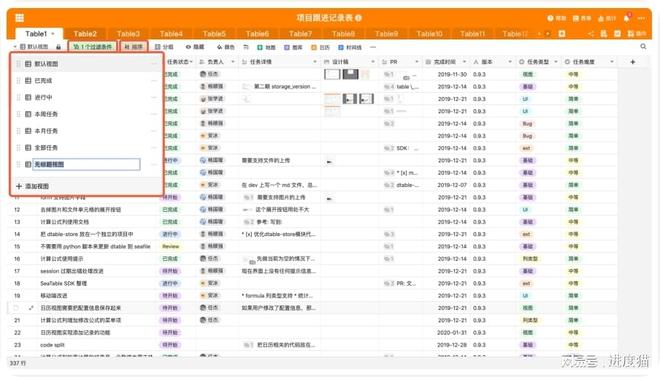This screenshot has width=660, height=377.
Task: Switch to the Table2 tab
Action: point(85,34)
